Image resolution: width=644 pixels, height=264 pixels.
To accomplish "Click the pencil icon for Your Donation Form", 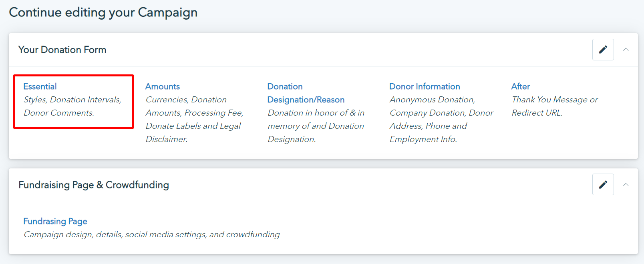I will point(603,50).
